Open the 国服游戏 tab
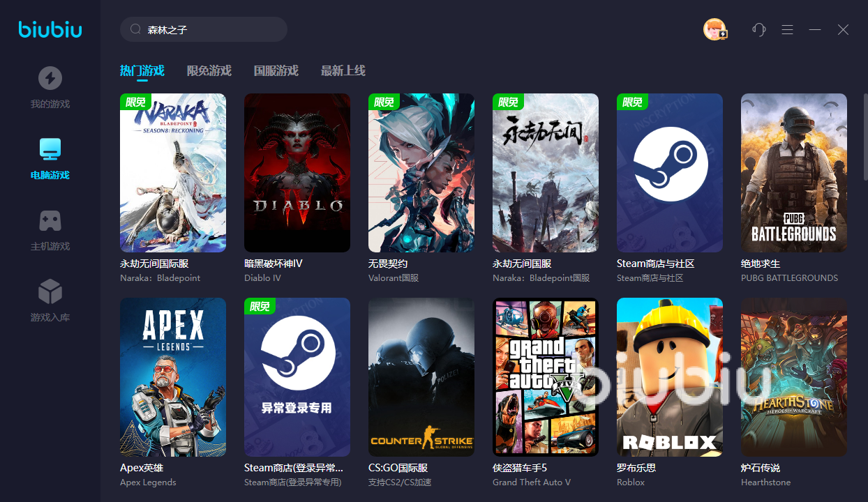This screenshot has width=868, height=502. coord(276,70)
